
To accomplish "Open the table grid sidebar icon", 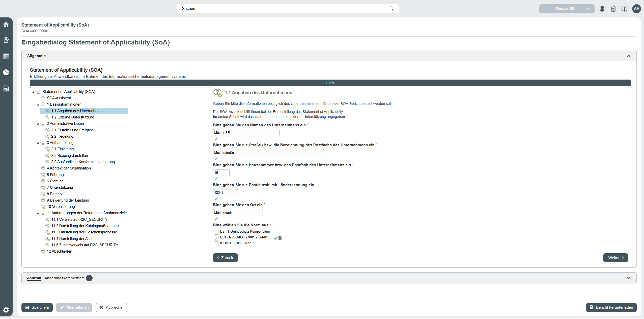I will point(6,56).
